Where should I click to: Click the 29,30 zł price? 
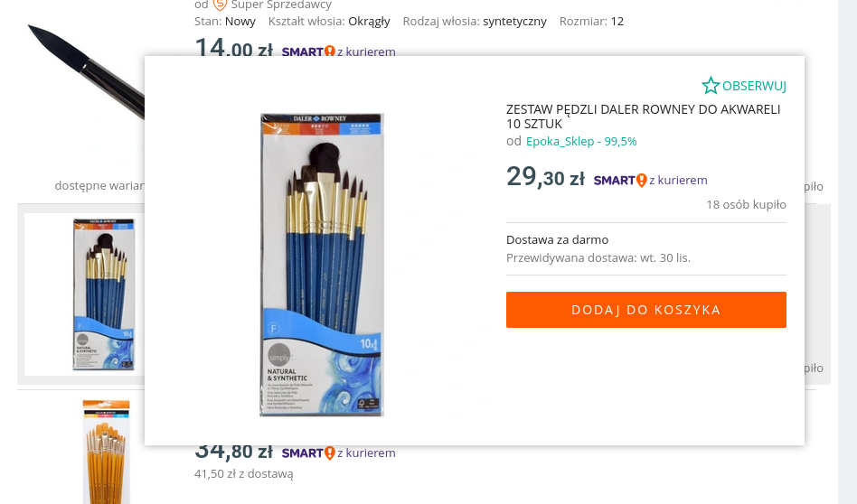pyautogui.click(x=545, y=177)
